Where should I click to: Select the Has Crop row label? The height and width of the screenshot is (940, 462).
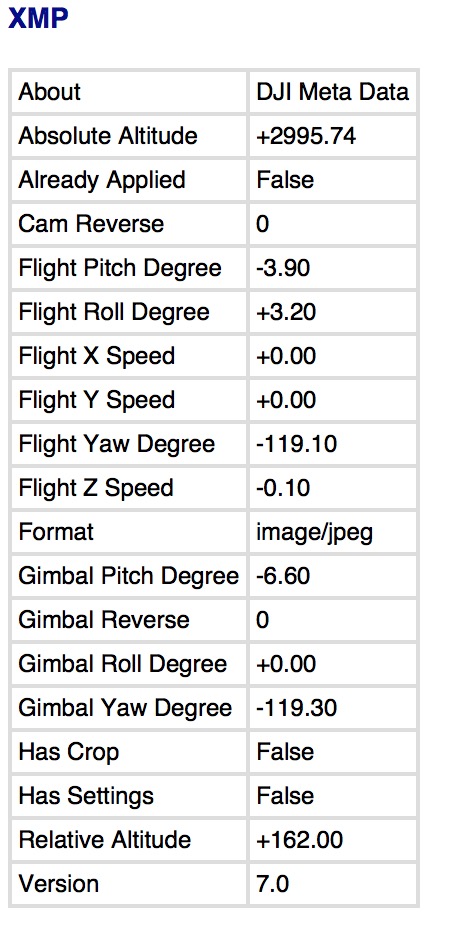pos(69,752)
